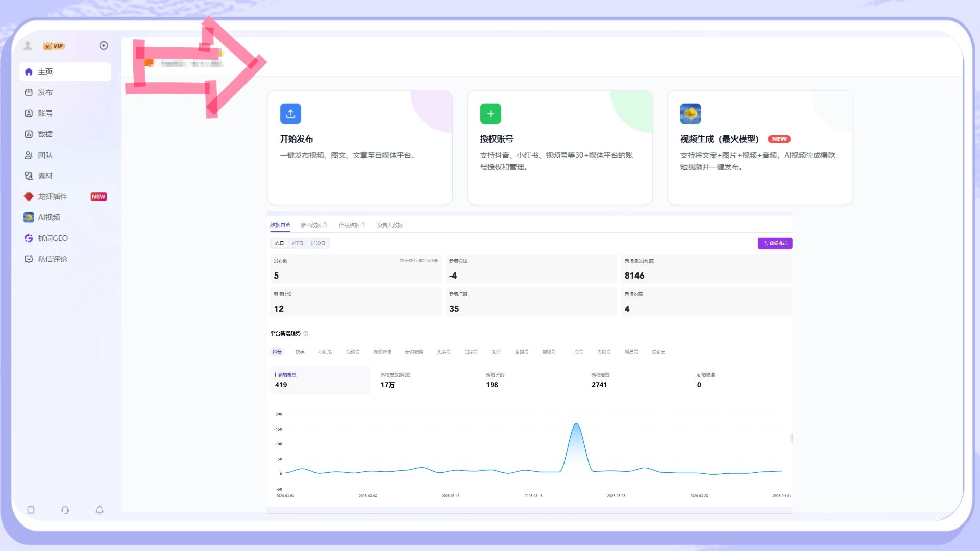980x551 pixels.
Task: Click the purple 数据推送 button
Action: click(775, 243)
